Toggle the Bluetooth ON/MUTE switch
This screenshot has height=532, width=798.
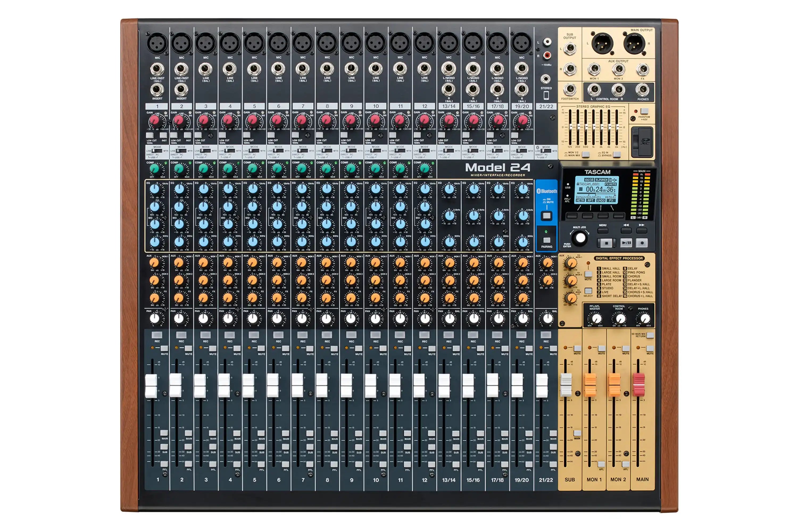[x=547, y=215]
